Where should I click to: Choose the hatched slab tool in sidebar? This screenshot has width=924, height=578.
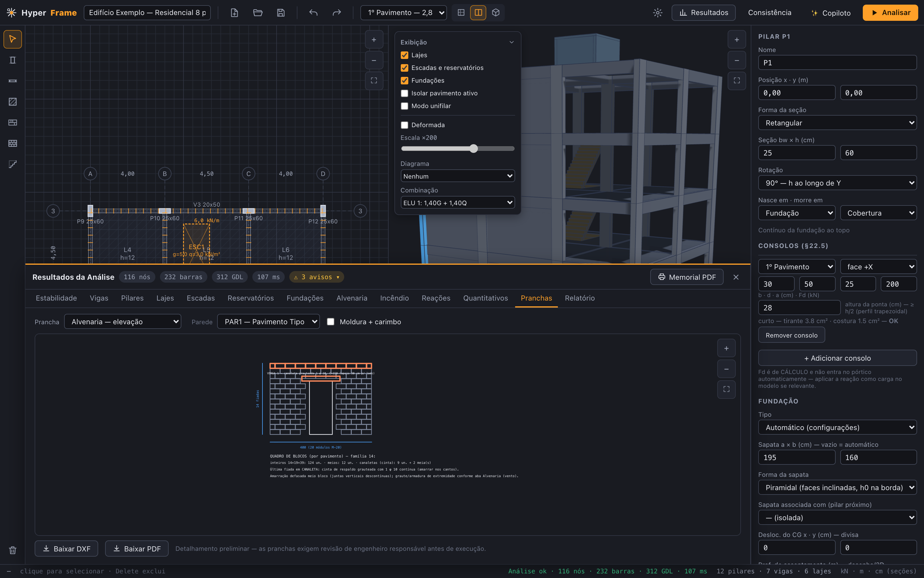[13, 102]
